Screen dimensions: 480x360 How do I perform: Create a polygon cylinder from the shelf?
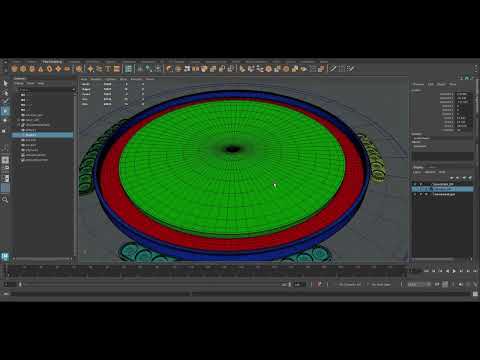click(x=32, y=69)
